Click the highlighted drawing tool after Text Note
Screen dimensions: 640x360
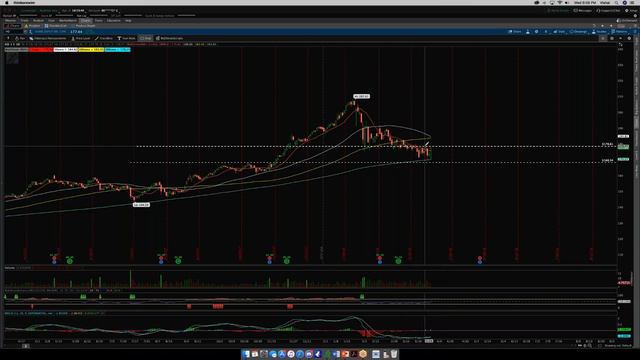(146, 38)
